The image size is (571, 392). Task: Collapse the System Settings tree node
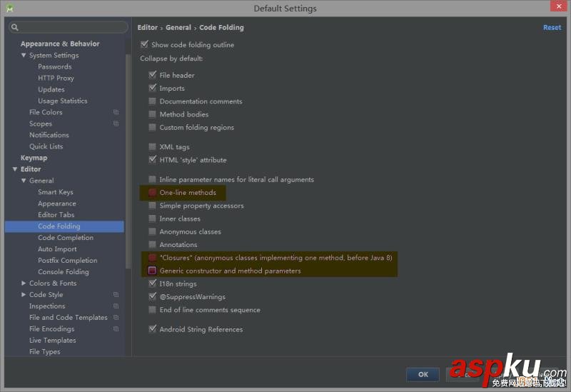(24, 56)
